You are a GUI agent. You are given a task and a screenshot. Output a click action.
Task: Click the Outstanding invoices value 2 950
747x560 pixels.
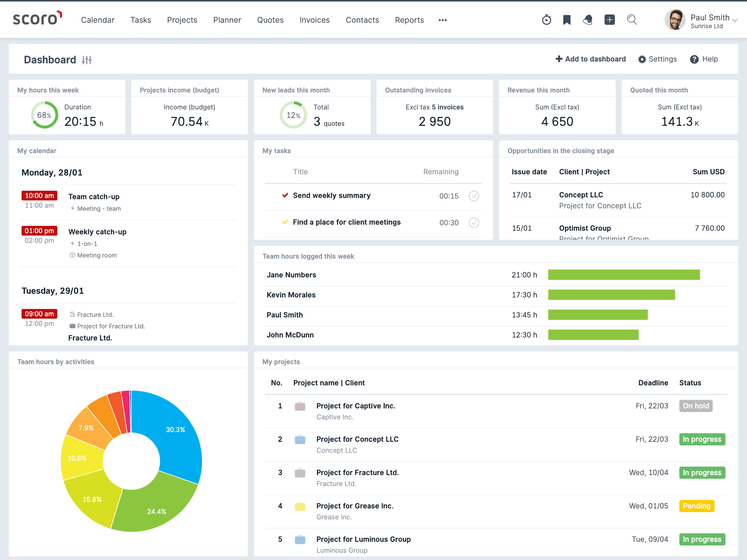[x=434, y=122]
